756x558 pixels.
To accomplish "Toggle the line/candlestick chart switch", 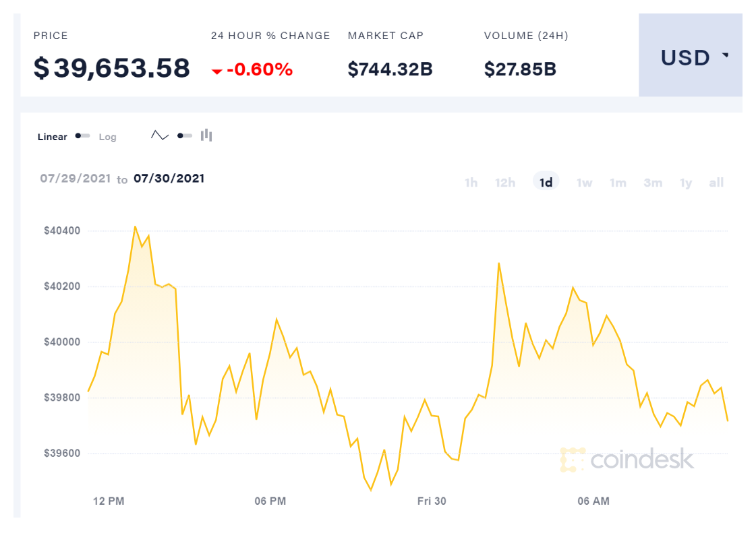I will pyautogui.click(x=184, y=135).
